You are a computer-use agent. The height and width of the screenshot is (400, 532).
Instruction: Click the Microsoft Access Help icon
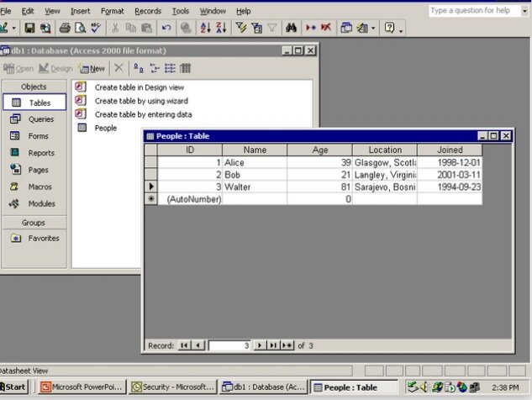pyautogui.click(x=389, y=28)
